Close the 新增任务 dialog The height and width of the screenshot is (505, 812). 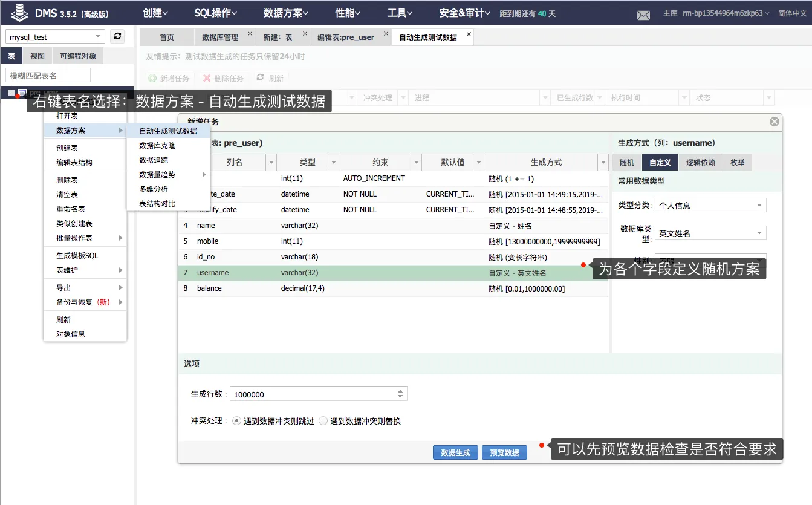(x=774, y=122)
